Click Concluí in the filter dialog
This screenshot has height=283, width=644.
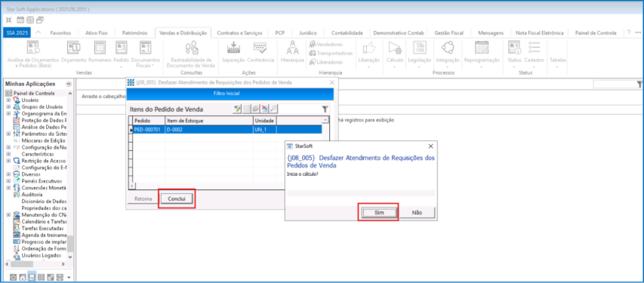coord(177,198)
